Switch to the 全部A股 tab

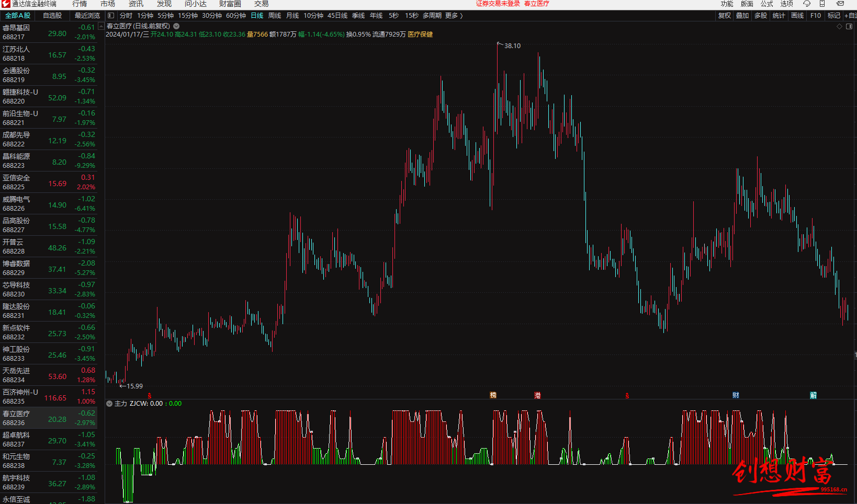[x=18, y=16]
